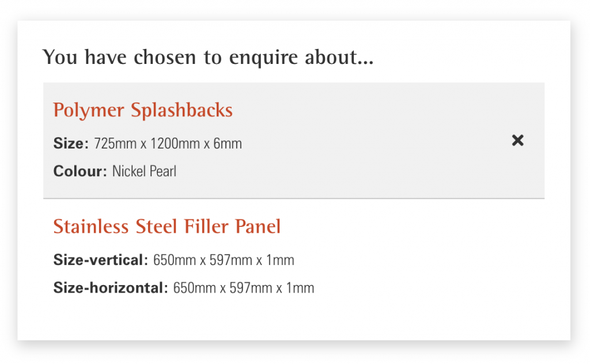Click the divider line between the two items

coord(294,198)
